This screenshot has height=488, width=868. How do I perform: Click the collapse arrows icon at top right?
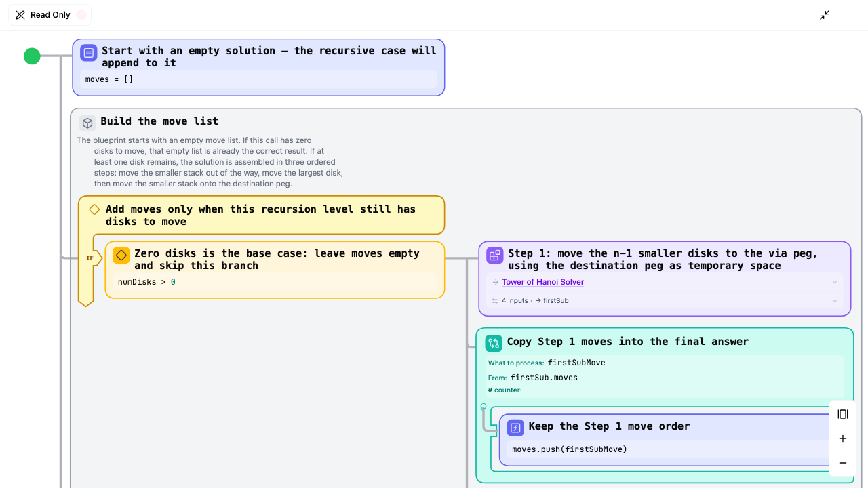825,15
